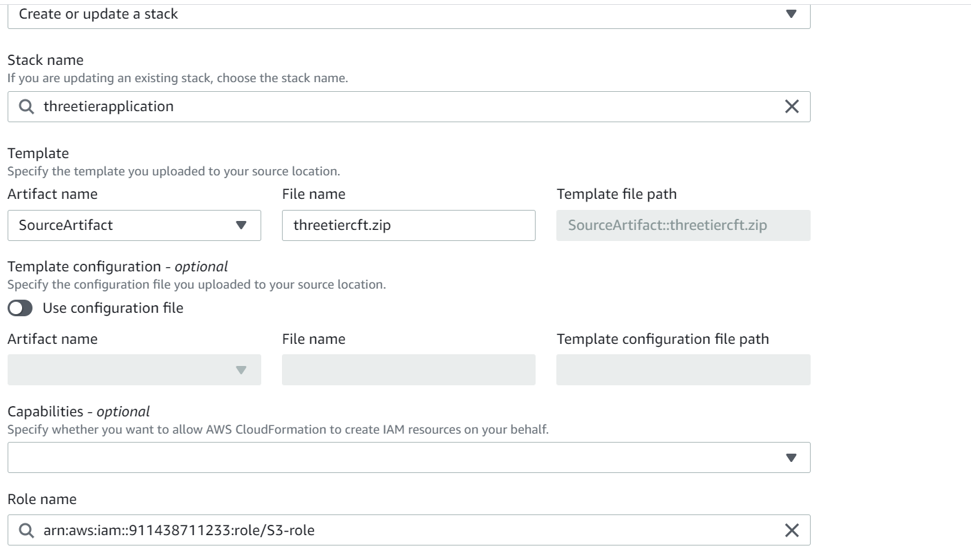Clear the Stack name field with X
The height and width of the screenshot is (560, 971).
click(791, 107)
